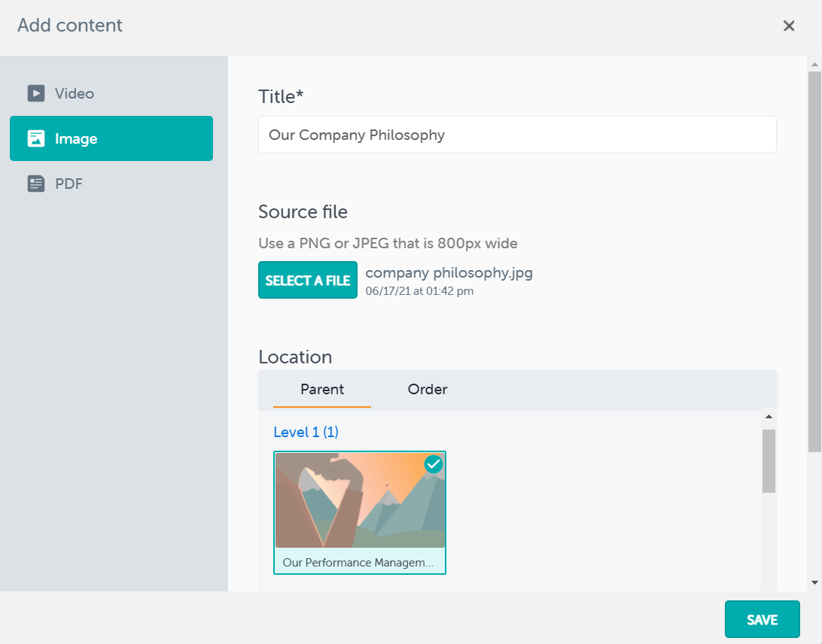The width and height of the screenshot is (822, 644).
Task: Switch to the Order tab
Action: point(428,390)
